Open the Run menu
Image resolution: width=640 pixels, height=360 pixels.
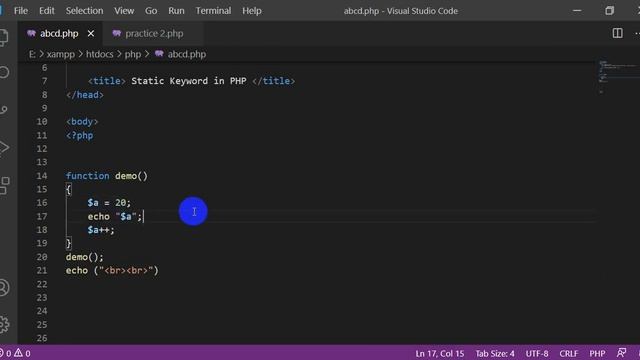[176, 11]
